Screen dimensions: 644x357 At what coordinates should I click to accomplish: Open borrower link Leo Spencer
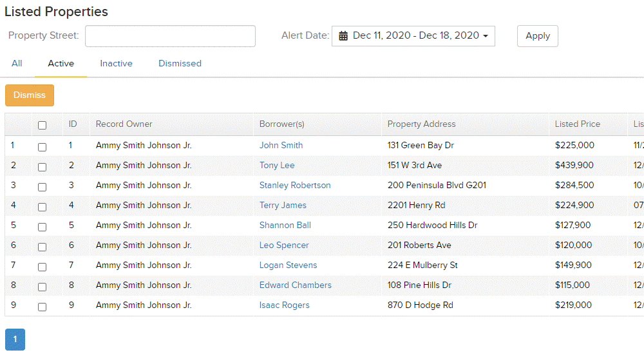pos(284,246)
